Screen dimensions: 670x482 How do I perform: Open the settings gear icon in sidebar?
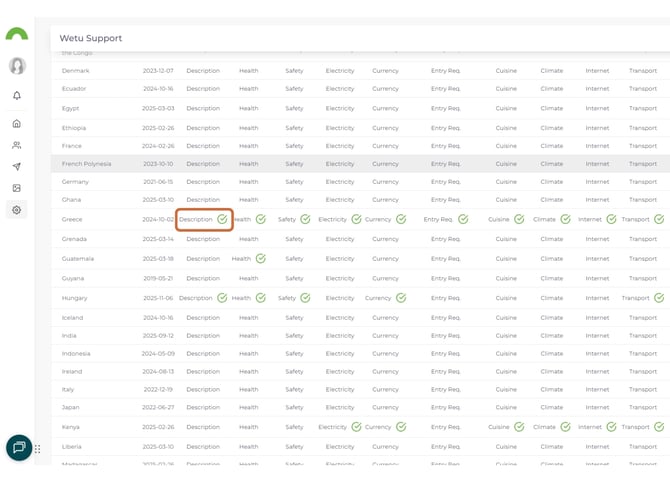[17, 210]
